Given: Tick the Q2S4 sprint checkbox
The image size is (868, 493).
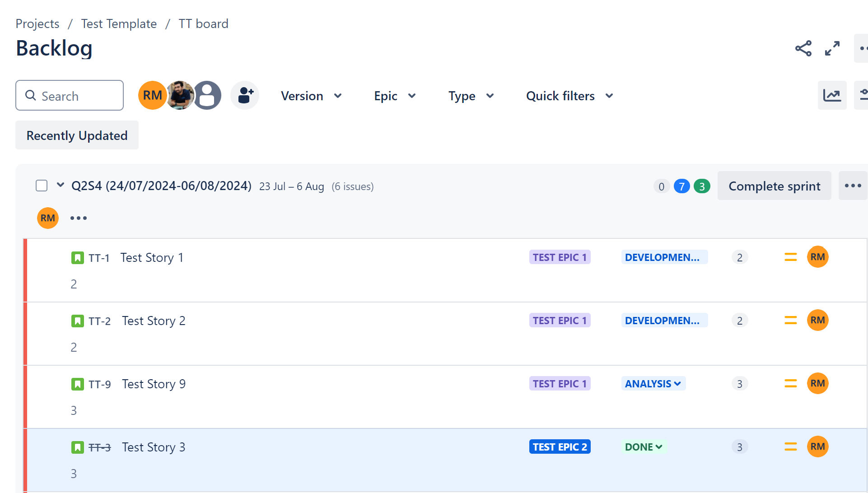Looking at the screenshot, I should [x=42, y=186].
